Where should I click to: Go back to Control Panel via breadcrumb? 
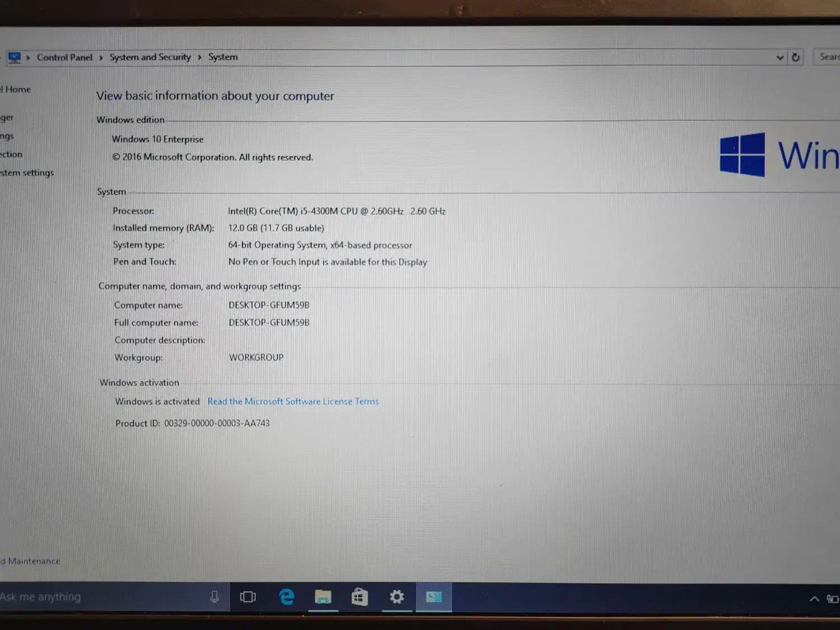coord(64,57)
